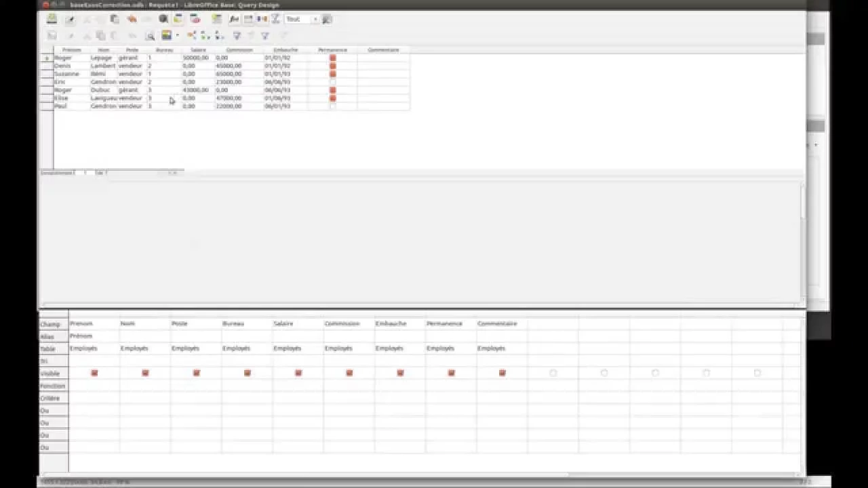Select the Tri row label
The height and width of the screenshot is (488, 868).
[54, 361]
